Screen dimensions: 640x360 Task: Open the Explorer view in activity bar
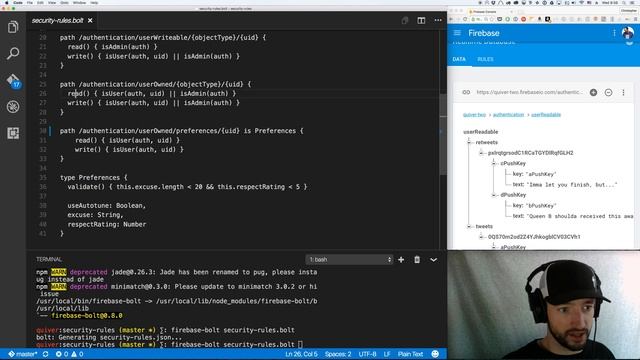pos(13,27)
